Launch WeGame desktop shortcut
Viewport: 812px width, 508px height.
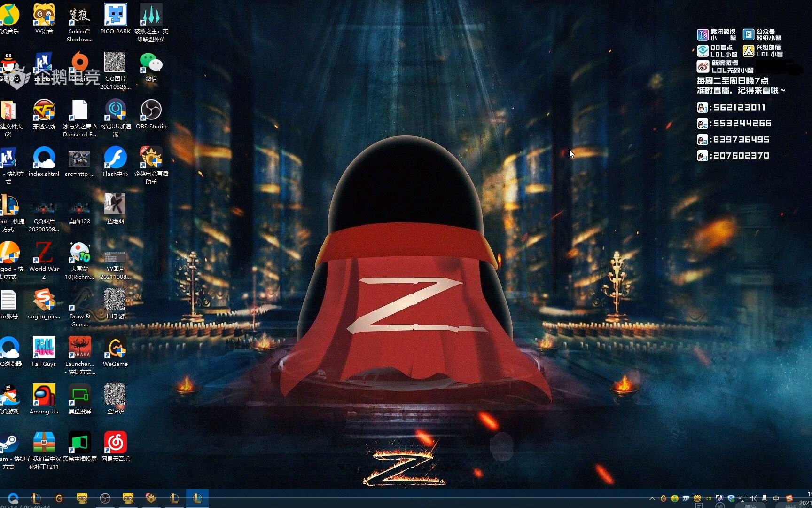pos(115,352)
